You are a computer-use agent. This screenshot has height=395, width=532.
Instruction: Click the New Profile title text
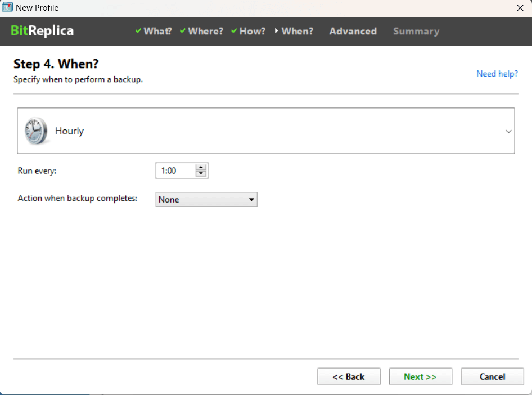point(37,7)
